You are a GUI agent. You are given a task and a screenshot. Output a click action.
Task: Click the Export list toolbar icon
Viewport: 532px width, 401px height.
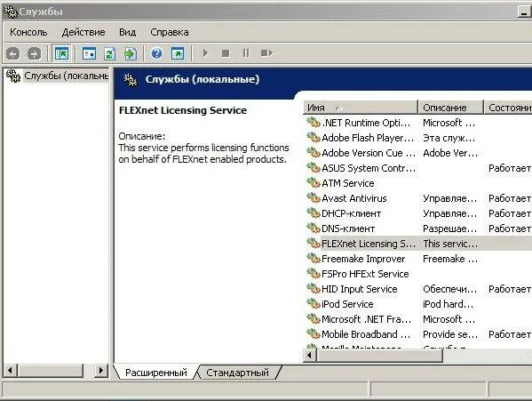click(x=130, y=53)
